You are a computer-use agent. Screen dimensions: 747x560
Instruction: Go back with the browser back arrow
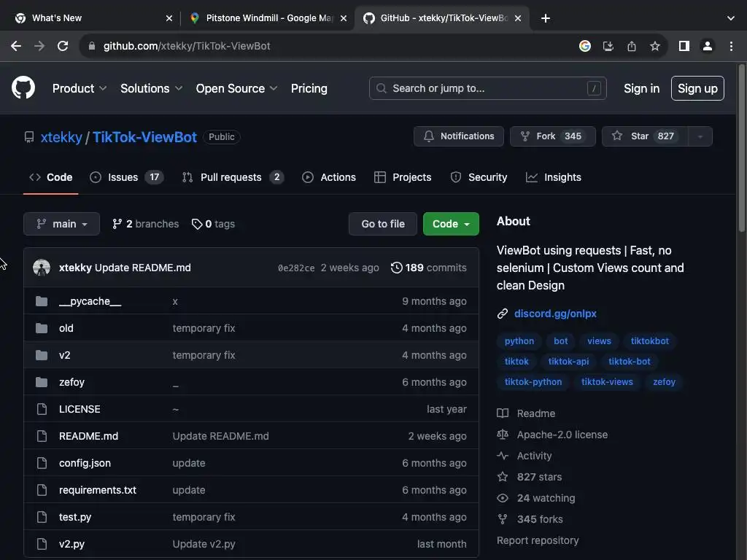[16, 46]
